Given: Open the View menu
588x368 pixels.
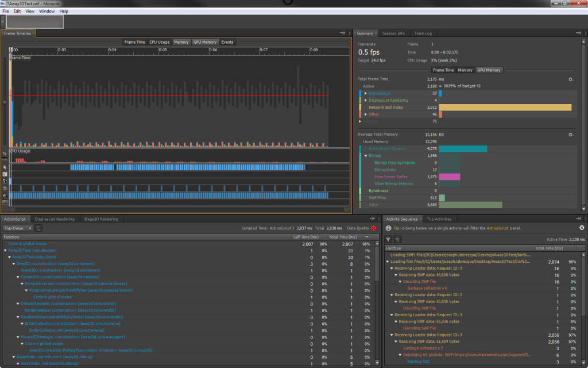Looking at the screenshot, I should [30, 11].
